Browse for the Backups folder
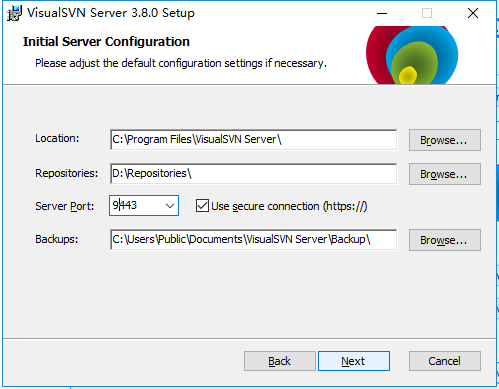The image size is (499, 389). click(445, 240)
